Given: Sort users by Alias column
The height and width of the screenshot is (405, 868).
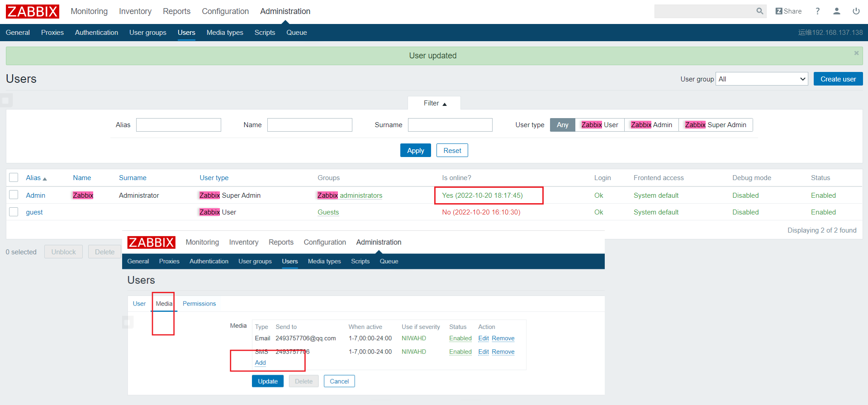Looking at the screenshot, I should tap(36, 178).
